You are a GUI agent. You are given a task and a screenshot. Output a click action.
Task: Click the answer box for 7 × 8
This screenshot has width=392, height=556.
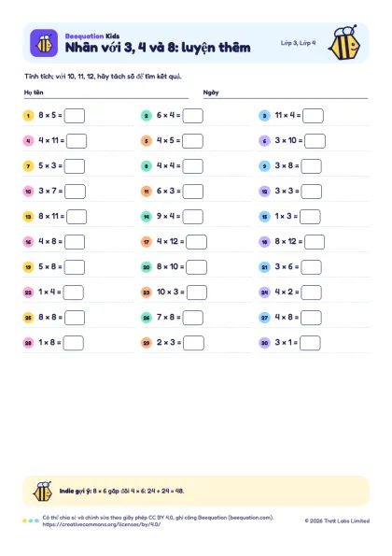pyautogui.click(x=192, y=318)
